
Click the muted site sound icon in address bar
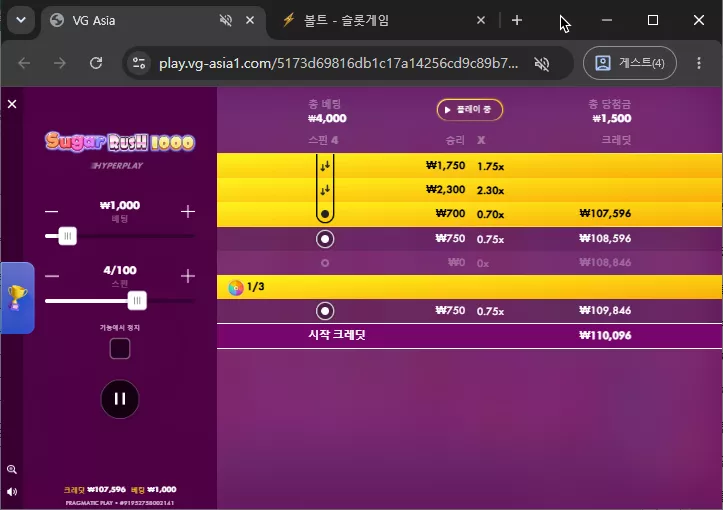(542, 63)
